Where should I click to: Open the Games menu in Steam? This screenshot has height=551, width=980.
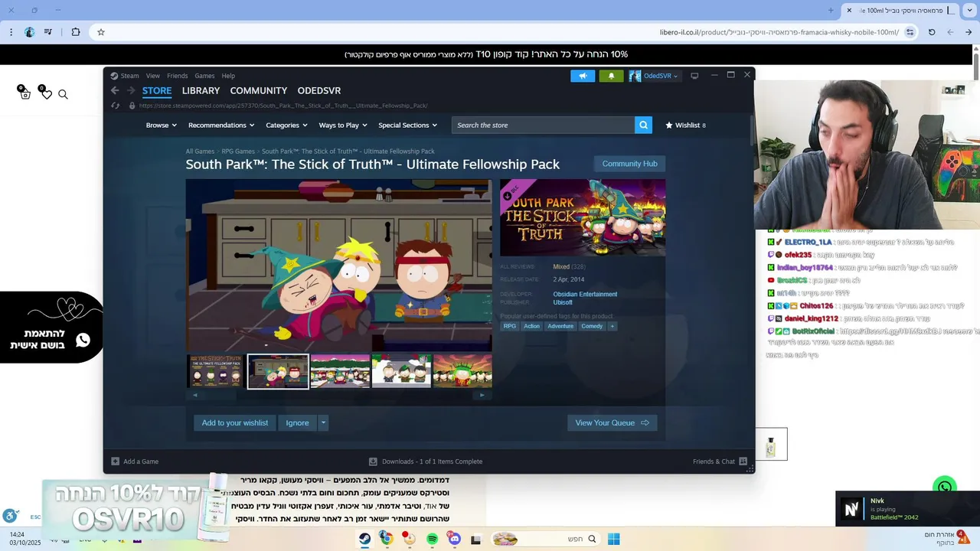click(204, 76)
